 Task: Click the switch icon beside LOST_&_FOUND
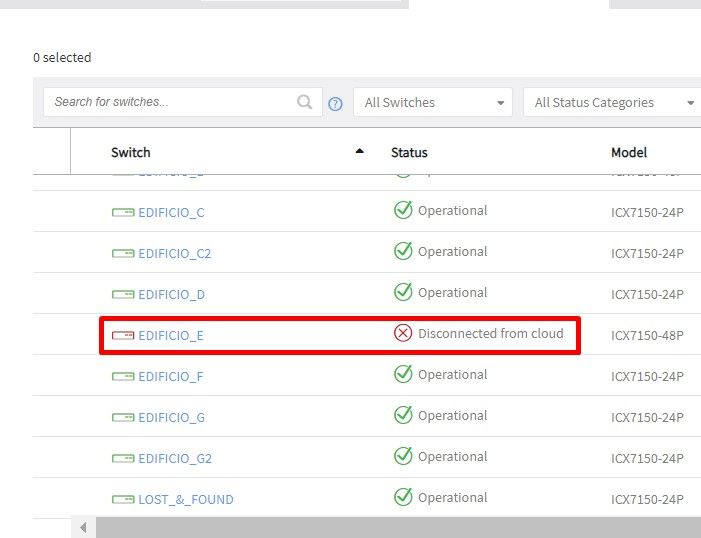pyautogui.click(x=123, y=499)
